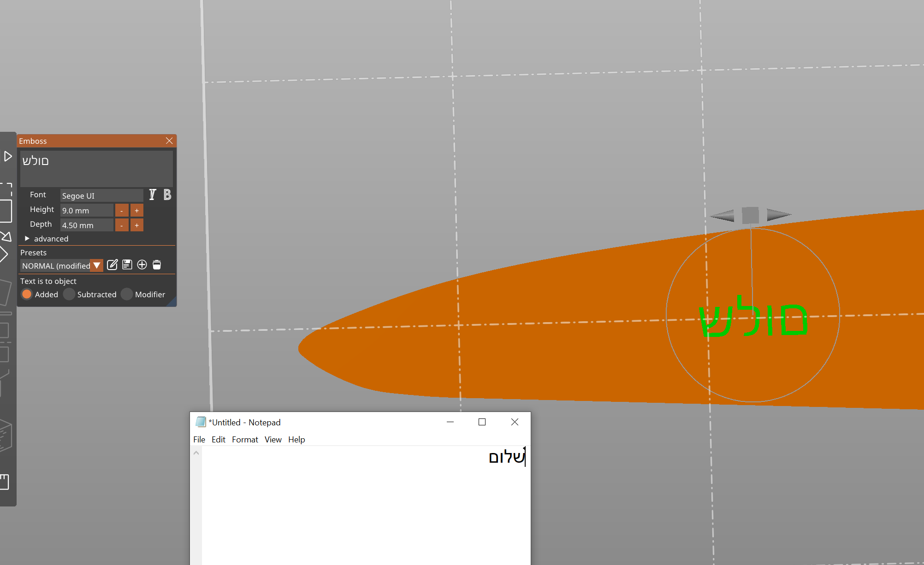Edit the current style with the pencil icon
The height and width of the screenshot is (565, 924).
[x=113, y=265]
